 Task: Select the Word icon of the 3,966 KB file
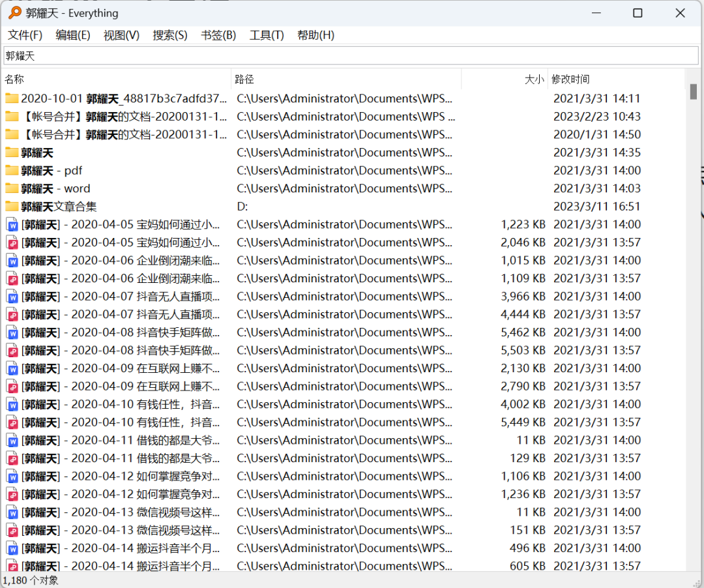click(x=12, y=297)
